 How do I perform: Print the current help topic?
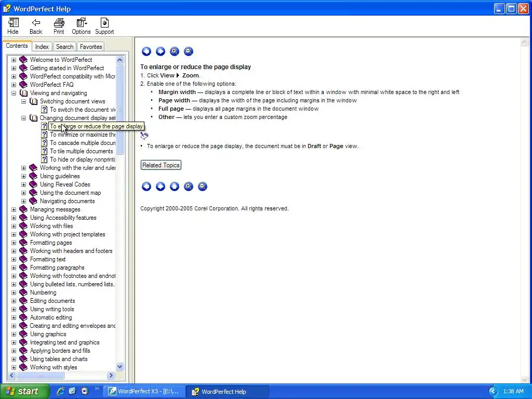[59, 26]
